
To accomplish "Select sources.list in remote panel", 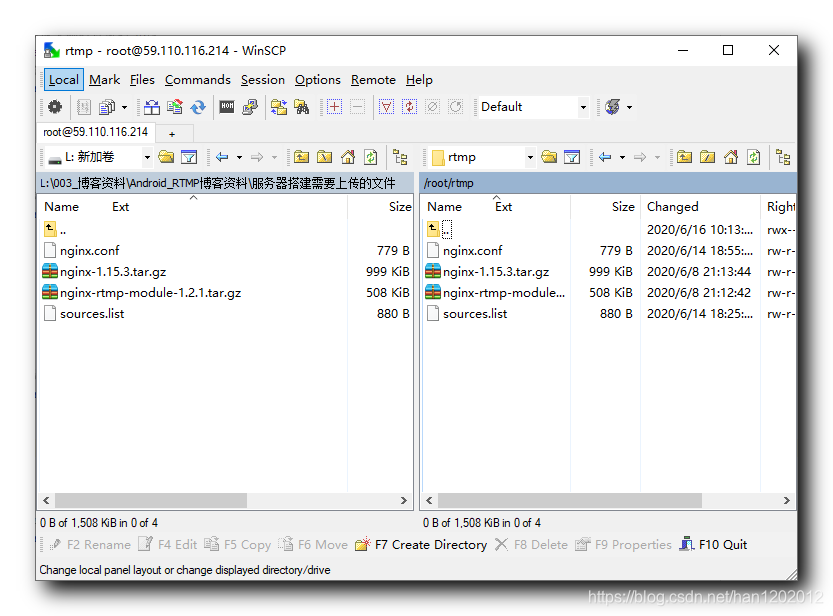I will point(475,314).
